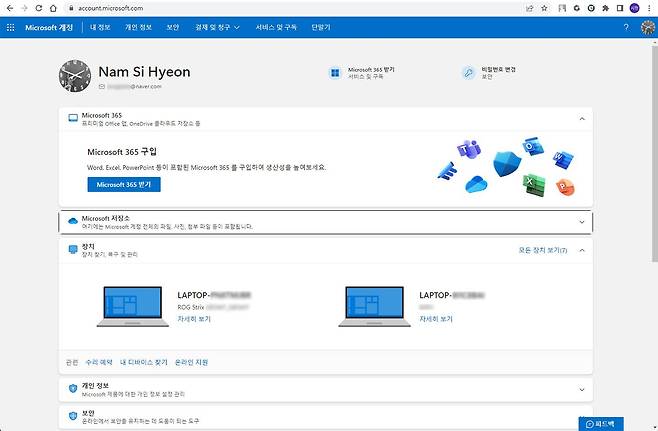Click the email envelope icon under name
Viewport: 658px width, 431px height.
click(102, 86)
